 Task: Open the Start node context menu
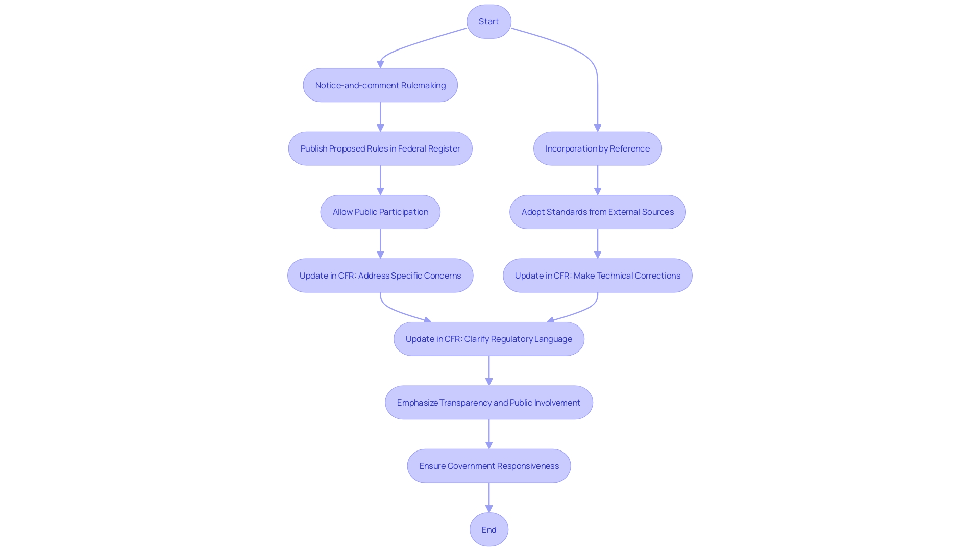tap(489, 21)
